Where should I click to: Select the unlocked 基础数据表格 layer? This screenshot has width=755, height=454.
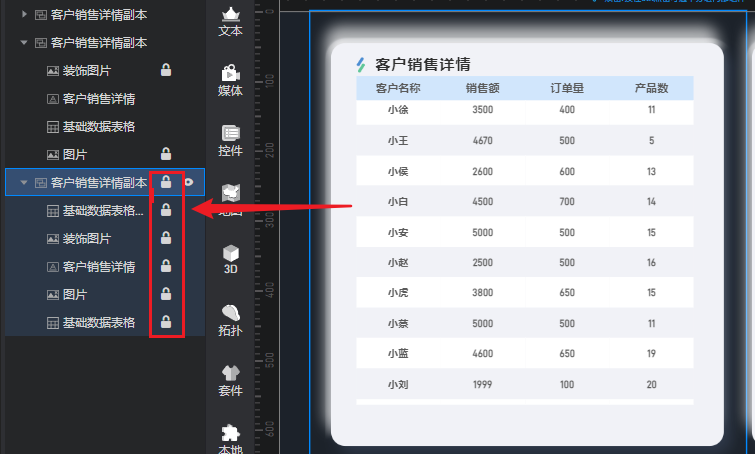tap(99, 127)
